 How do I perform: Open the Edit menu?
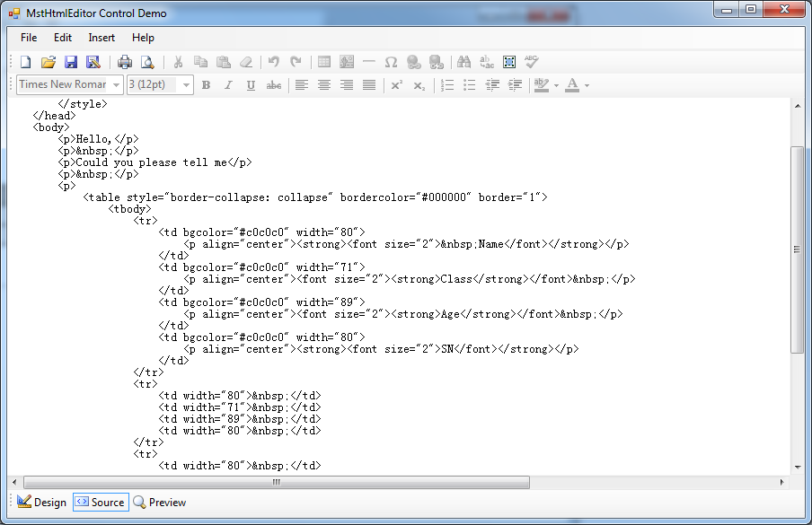[63, 38]
